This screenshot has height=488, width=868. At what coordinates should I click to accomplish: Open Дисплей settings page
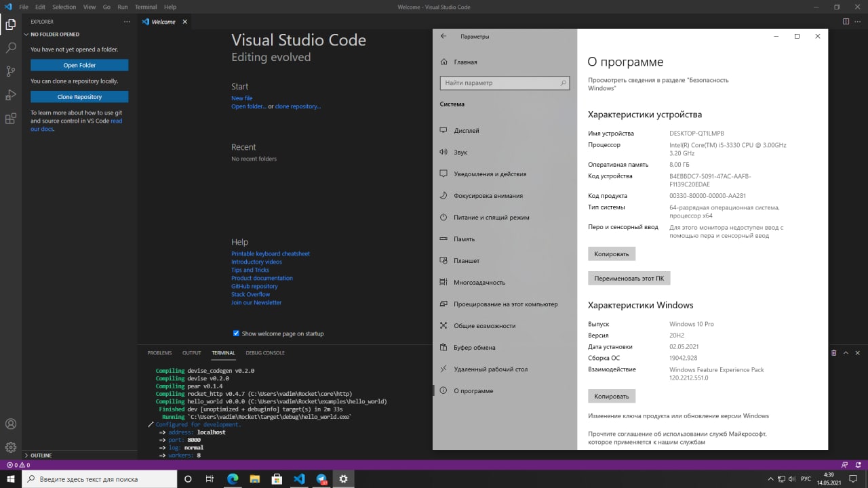pyautogui.click(x=505, y=130)
